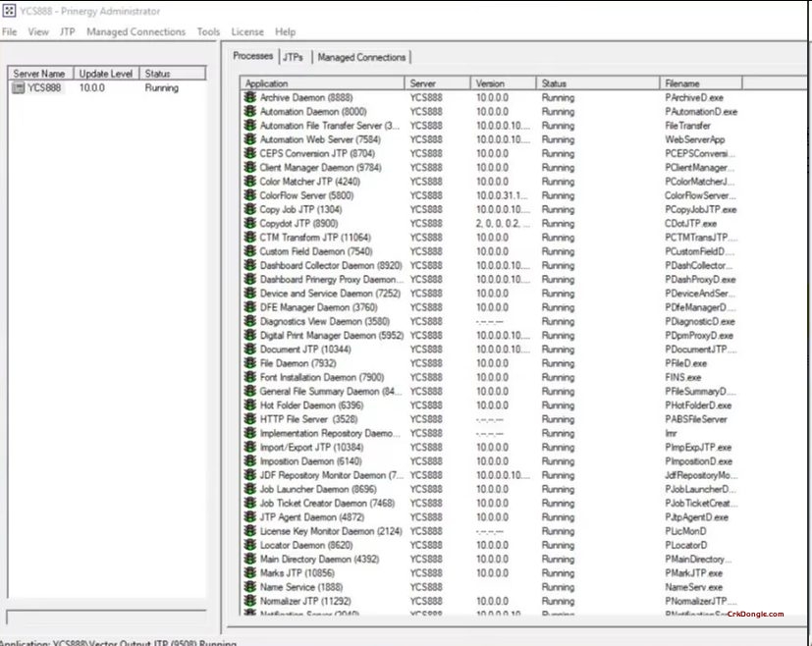Click the status icon beside Automation Web Server (7584)
The width and height of the screenshot is (812, 646).
(x=250, y=139)
